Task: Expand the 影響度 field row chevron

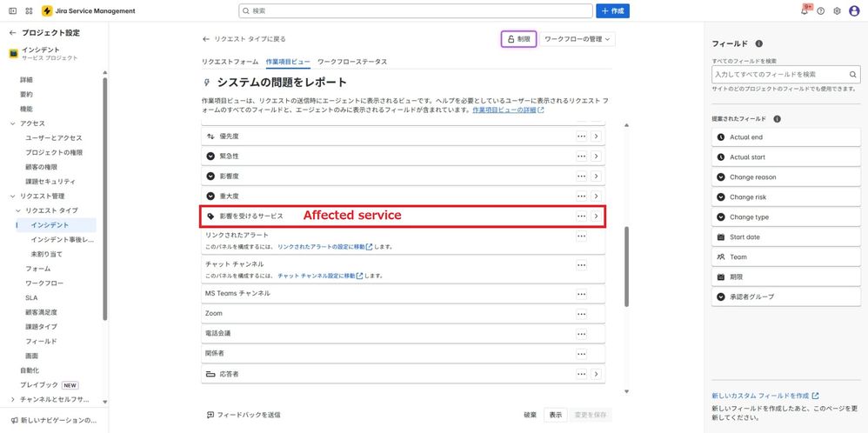Action: pyautogui.click(x=596, y=177)
